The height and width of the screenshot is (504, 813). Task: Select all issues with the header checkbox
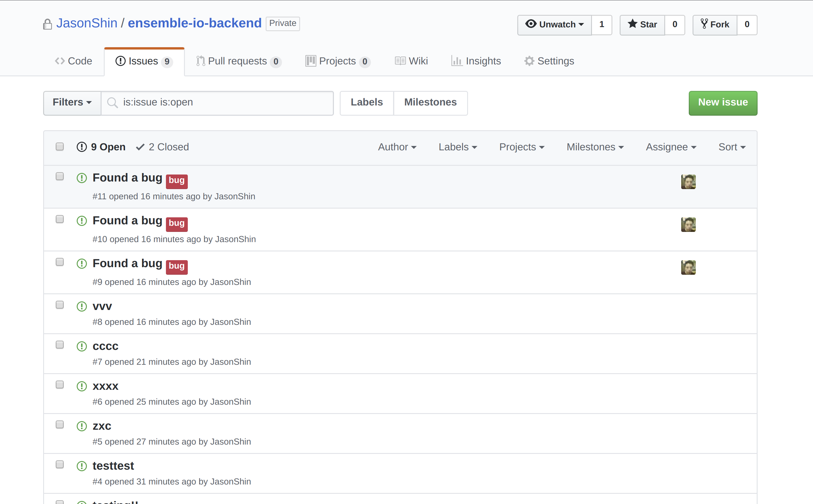(60, 147)
